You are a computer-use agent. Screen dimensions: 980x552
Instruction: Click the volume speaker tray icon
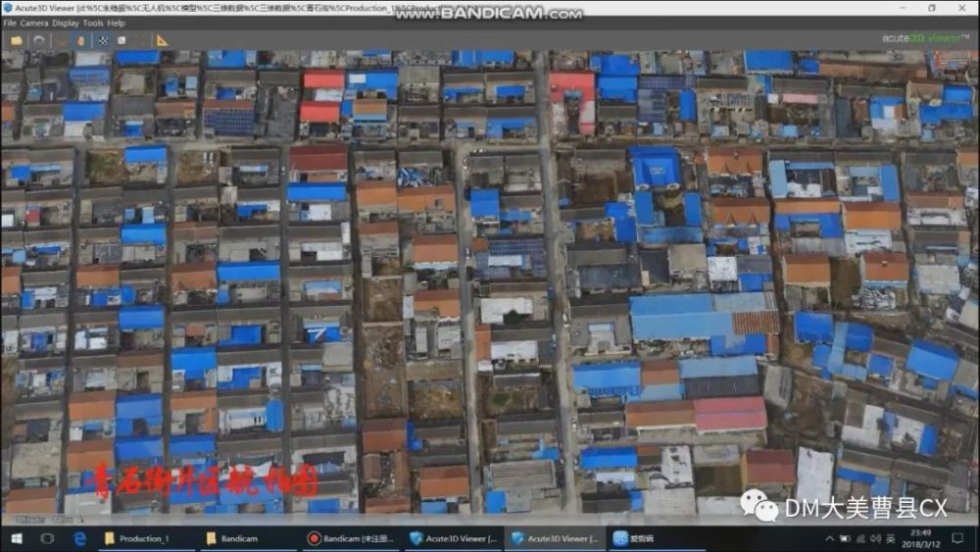875,538
